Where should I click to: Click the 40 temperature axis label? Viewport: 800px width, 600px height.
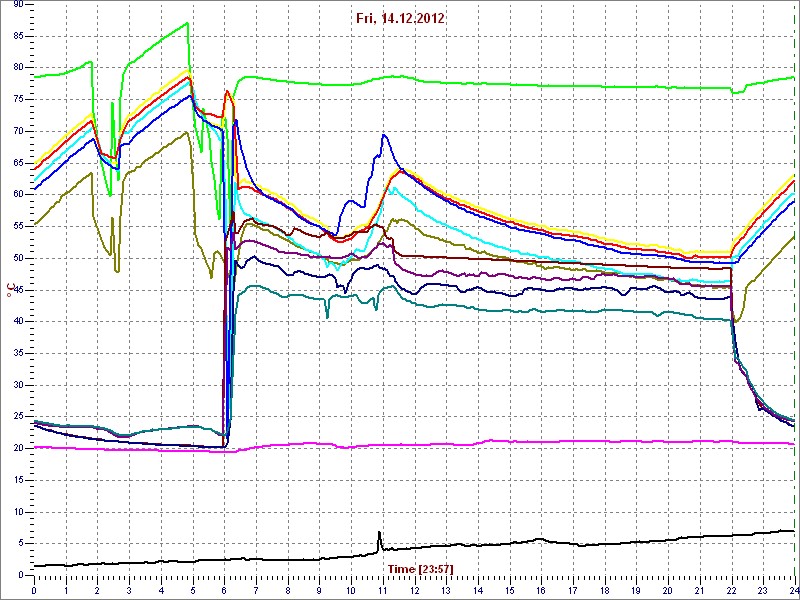click(x=18, y=321)
